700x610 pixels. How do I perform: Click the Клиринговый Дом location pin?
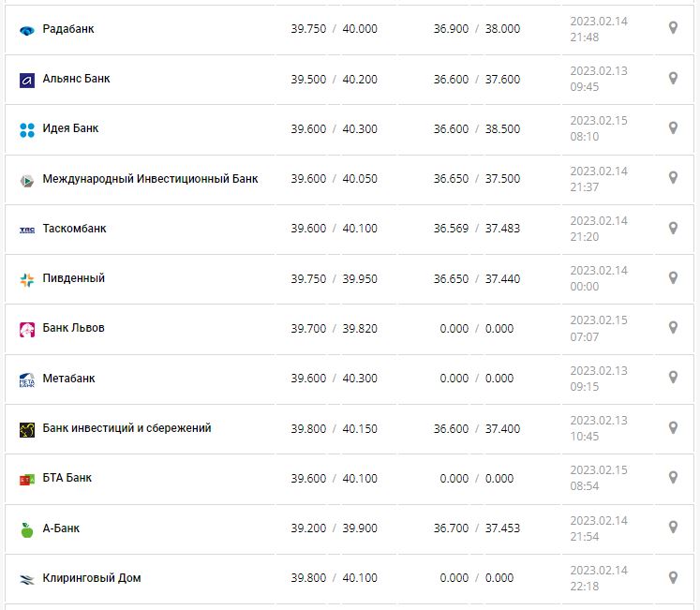673,578
